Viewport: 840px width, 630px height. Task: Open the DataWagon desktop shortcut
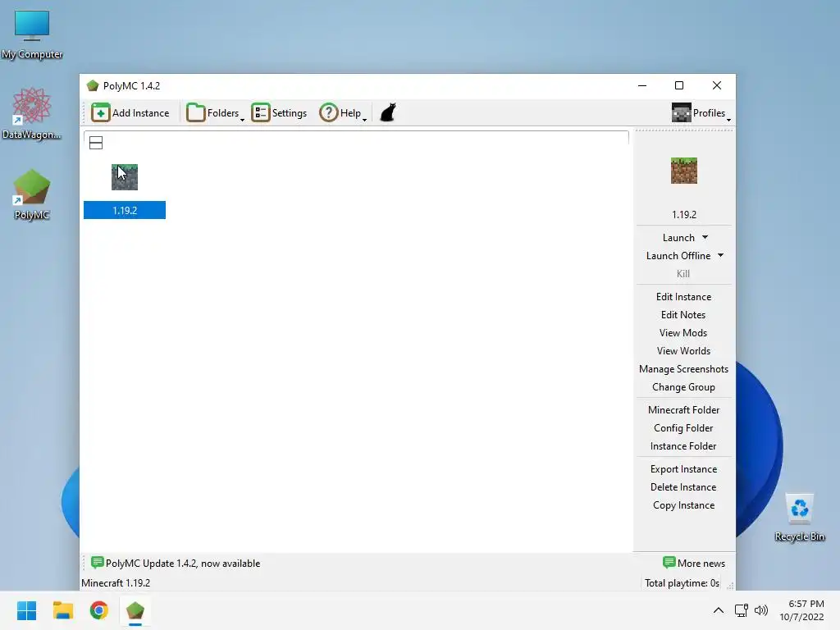coord(32,113)
